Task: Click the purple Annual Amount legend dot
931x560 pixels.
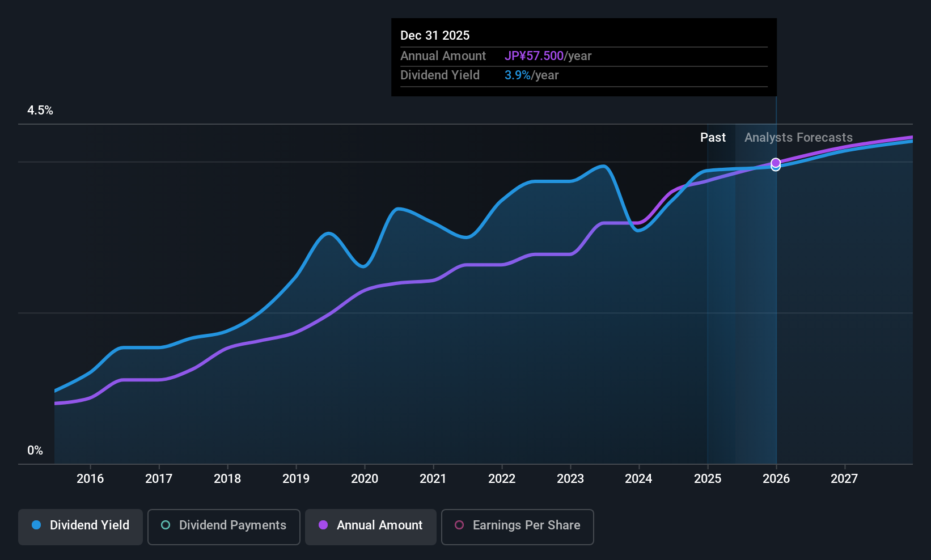Action: pyautogui.click(x=323, y=525)
